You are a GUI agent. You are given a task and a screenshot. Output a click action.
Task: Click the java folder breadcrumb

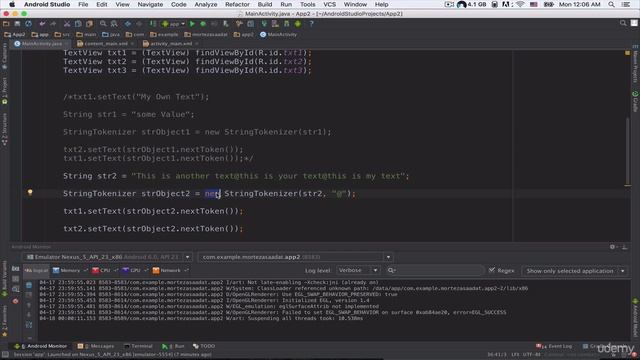[x=111, y=34]
